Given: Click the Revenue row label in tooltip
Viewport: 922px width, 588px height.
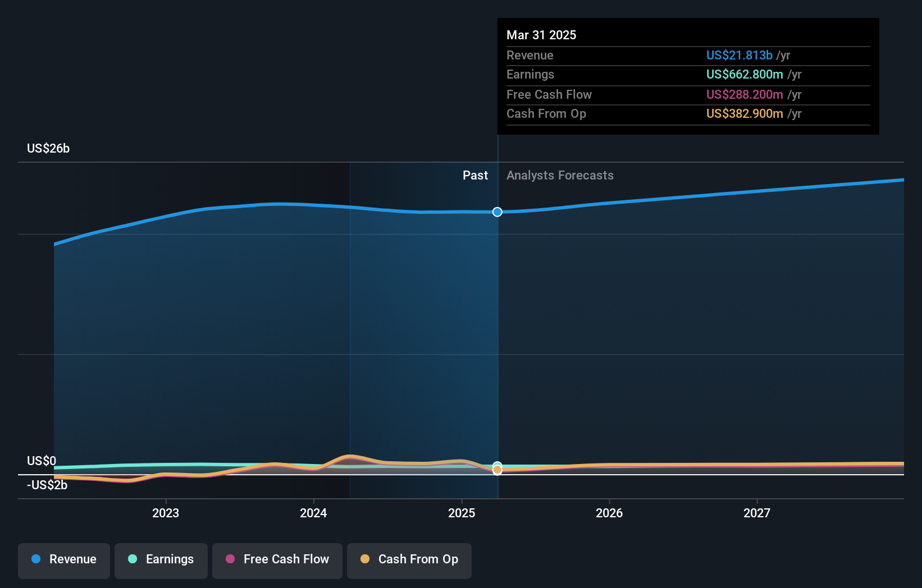Looking at the screenshot, I should (530, 55).
